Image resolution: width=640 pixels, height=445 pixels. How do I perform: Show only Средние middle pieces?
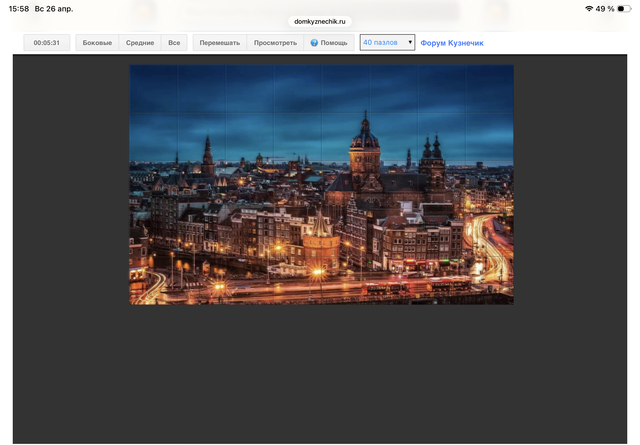(140, 43)
